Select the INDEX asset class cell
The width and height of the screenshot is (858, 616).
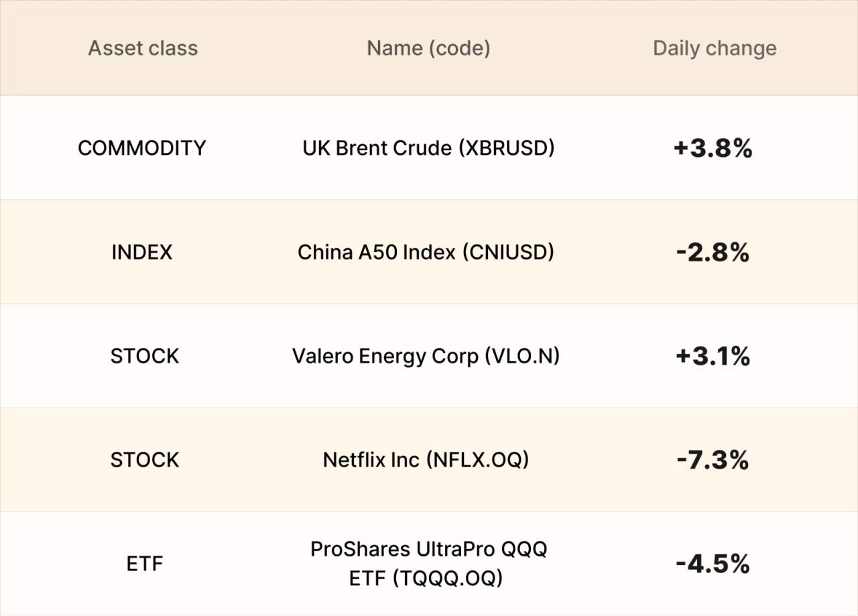142,252
